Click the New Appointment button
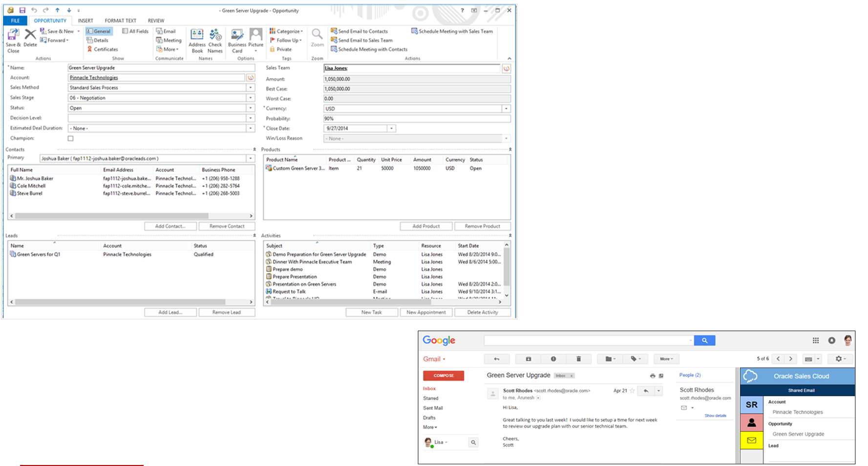 426,312
